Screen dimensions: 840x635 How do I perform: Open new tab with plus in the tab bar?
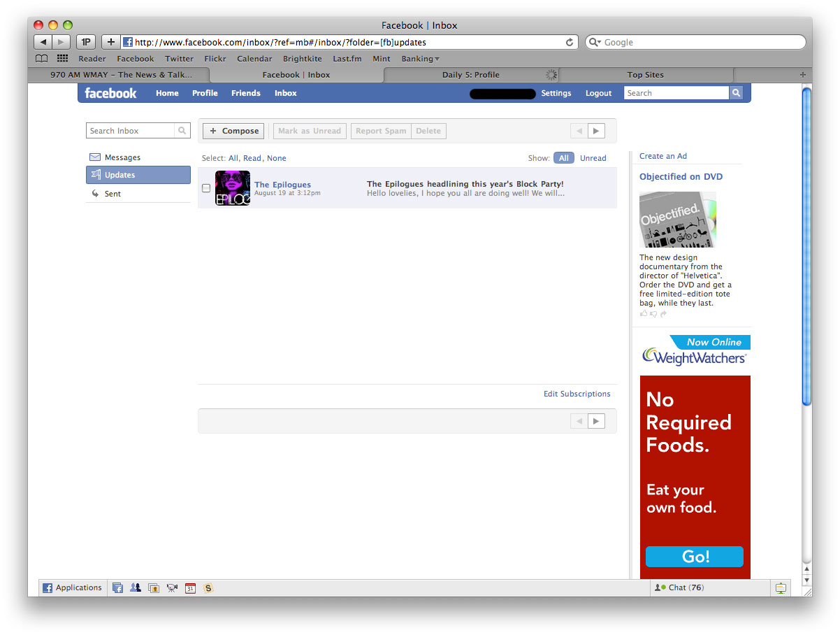pyautogui.click(x=802, y=75)
